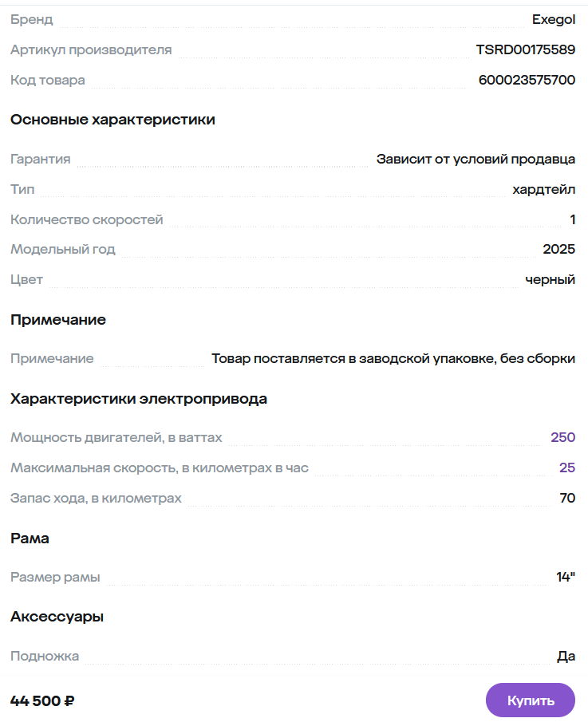The height and width of the screenshot is (722, 588).
Task: Click warranty value Зависит от условий продавца
Action: 476,159
